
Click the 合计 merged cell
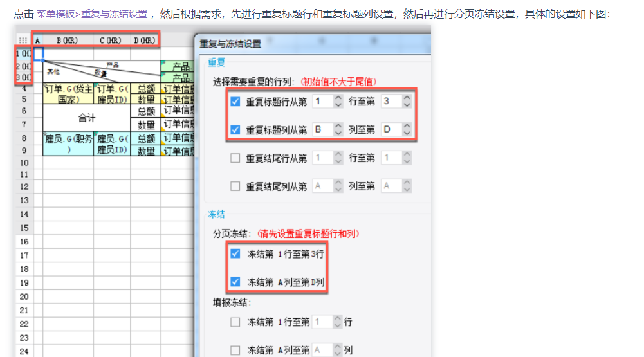click(87, 118)
